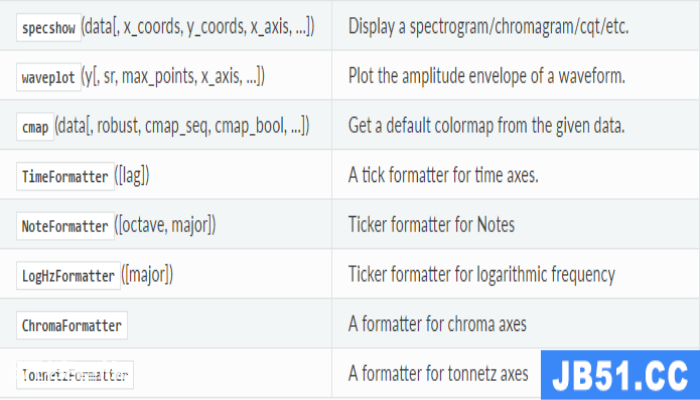Click the JB51.CC watermark logo
This screenshot has height=400, width=700.
[620, 375]
